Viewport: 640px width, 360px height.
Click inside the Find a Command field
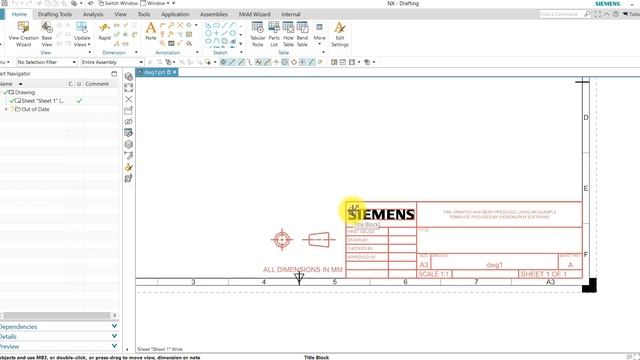pos(561,14)
